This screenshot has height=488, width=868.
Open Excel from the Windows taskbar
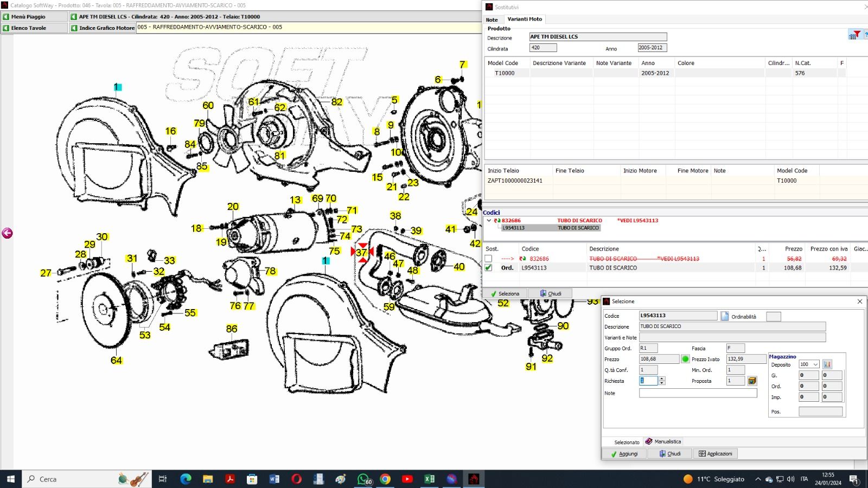point(429,479)
